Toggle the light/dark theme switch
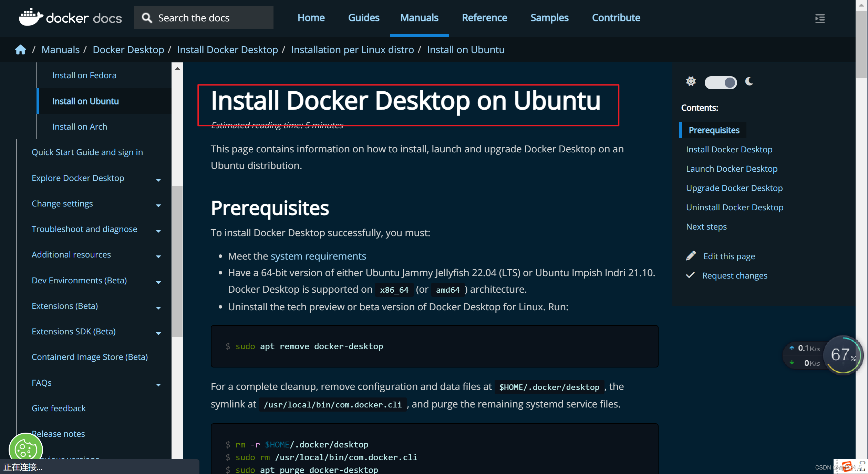868x474 pixels. click(x=721, y=82)
